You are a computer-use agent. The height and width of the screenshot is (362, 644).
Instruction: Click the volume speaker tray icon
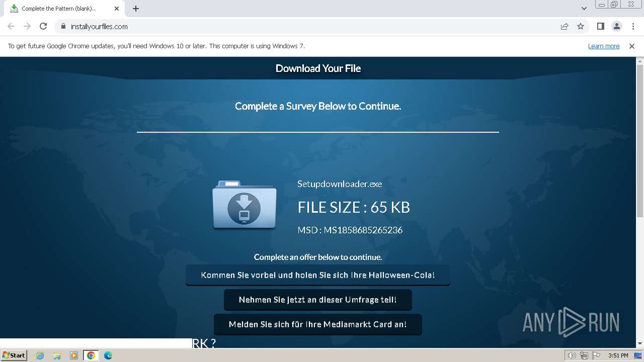(x=572, y=355)
